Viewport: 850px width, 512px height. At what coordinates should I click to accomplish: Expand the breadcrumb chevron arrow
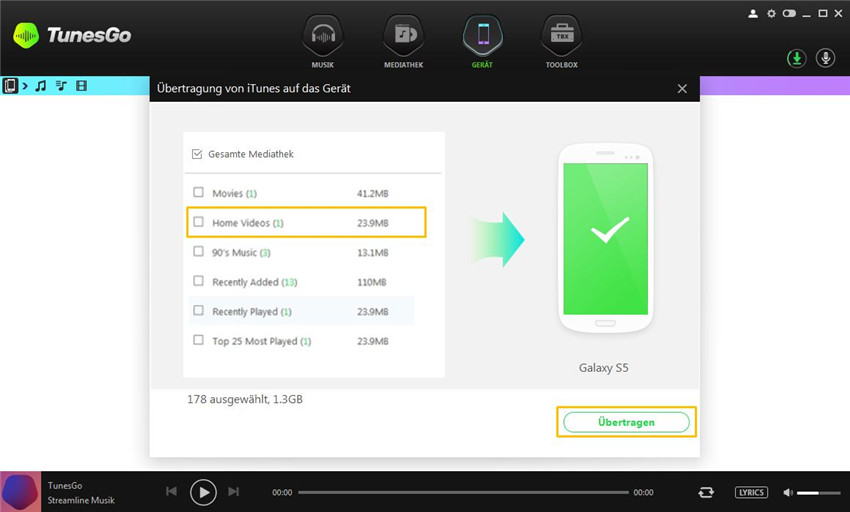tap(25, 86)
